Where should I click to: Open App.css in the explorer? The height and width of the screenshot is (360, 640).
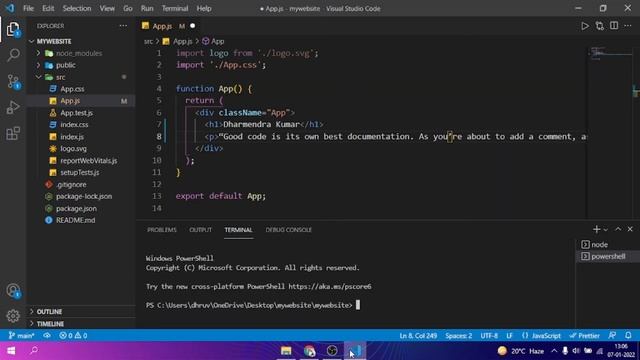(x=72, y=89)
